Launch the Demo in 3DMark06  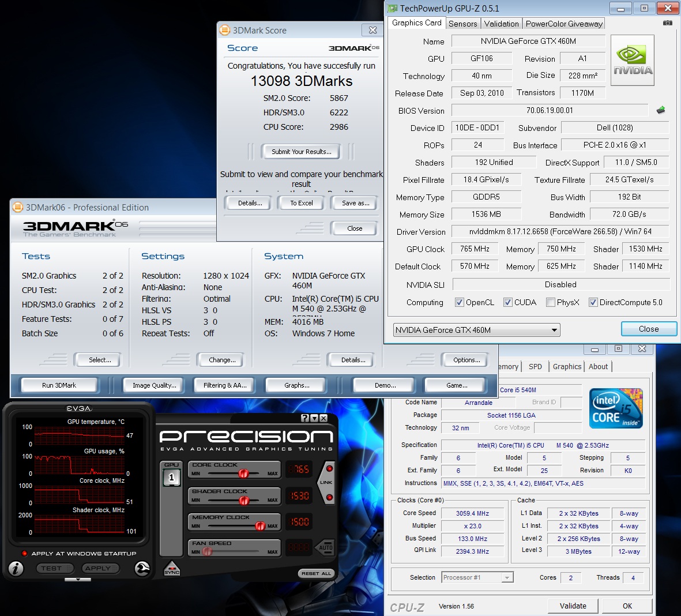(385, 385)
